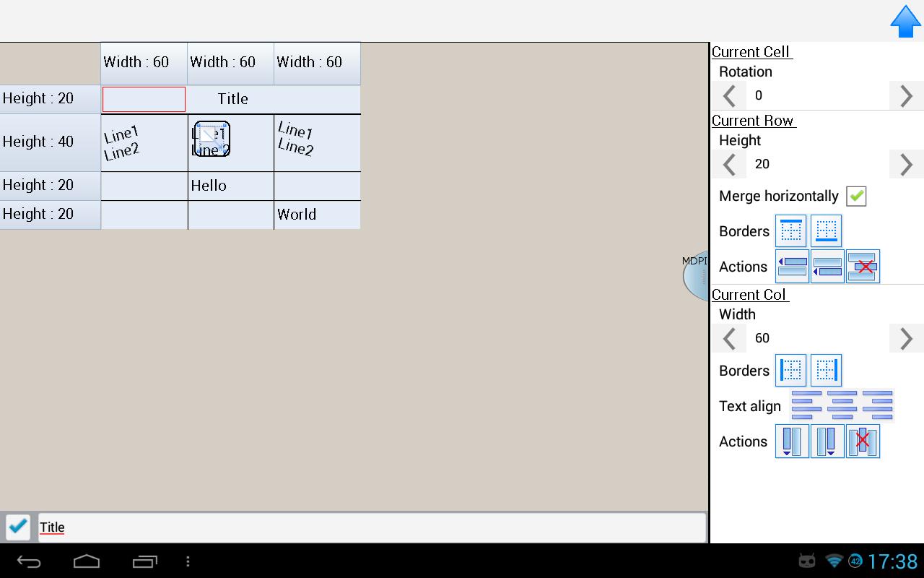Increase the cell Rotation value
924x578 pixels.
click(x=906, y=95)
